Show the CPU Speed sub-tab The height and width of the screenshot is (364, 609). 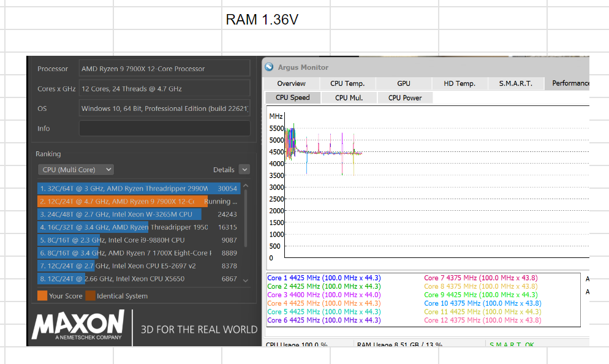tap(293, 97)
